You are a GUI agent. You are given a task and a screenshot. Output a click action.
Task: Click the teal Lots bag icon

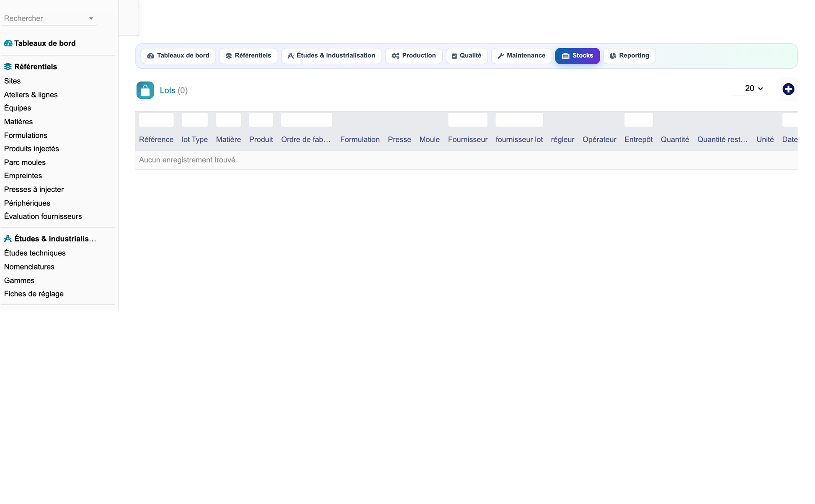tap(145, 90)
